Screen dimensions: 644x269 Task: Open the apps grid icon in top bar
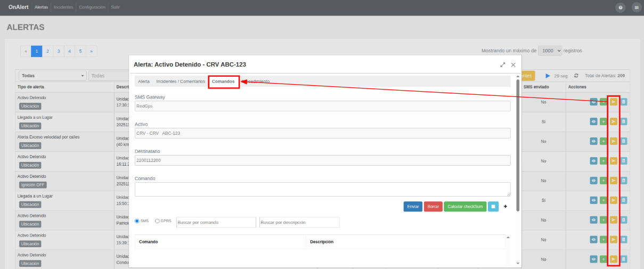(x=636, y=7)
